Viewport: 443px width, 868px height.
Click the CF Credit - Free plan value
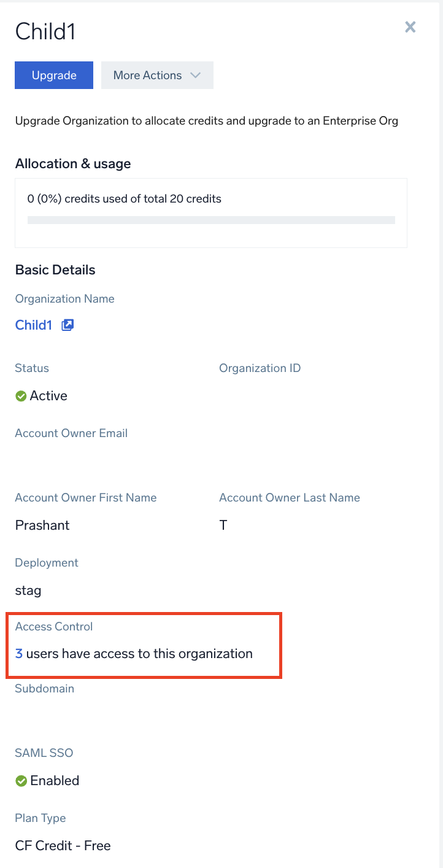[63, 846]
